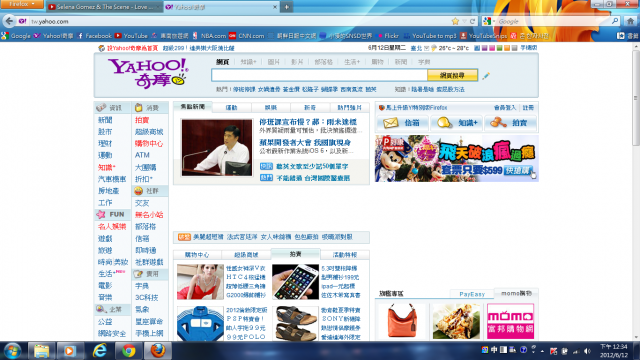
Task: Go to the Firefox home page icon
Action: point(630,21)
